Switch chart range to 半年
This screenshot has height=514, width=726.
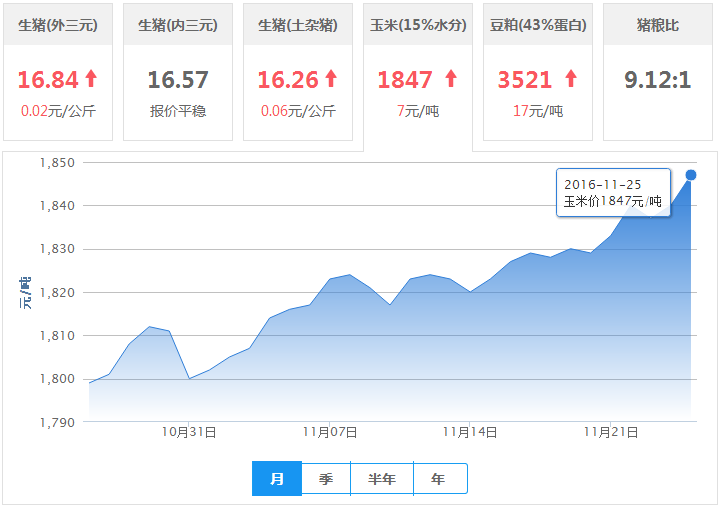pos(382,478)
